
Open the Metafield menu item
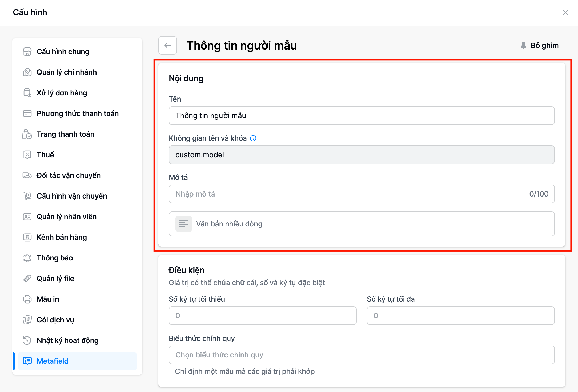click(53, 361)
